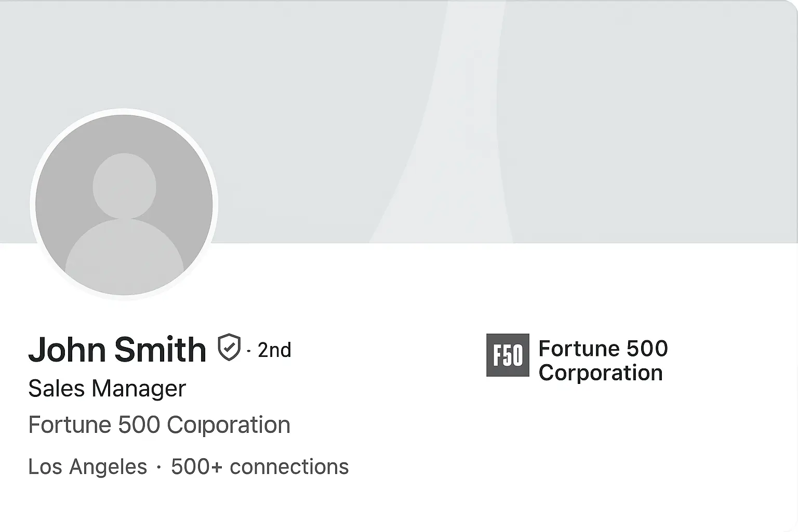Click the 2nd degree connection label

pyautogui.click(x=274, y=350)
